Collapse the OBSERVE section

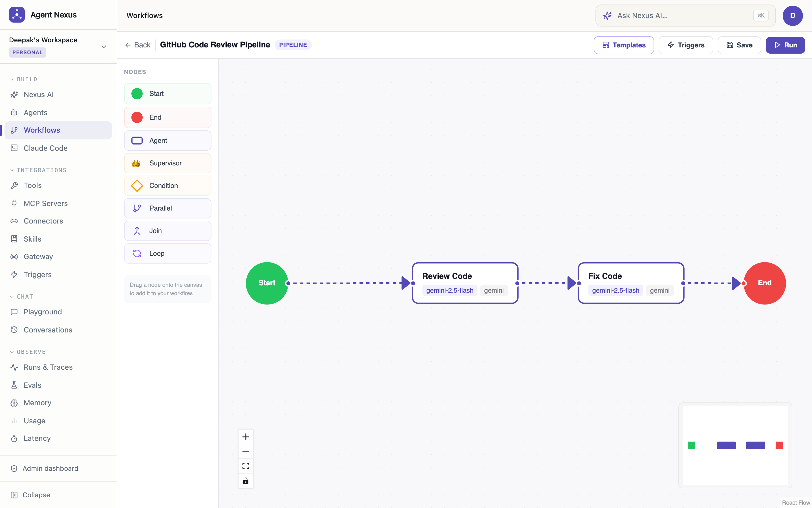click(28, 352)
